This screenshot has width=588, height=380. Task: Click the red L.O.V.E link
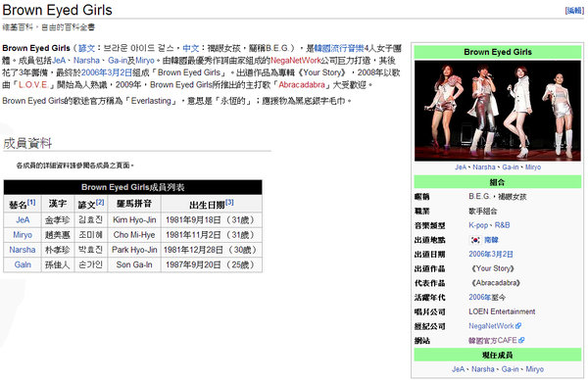click(x=32, y=84)
